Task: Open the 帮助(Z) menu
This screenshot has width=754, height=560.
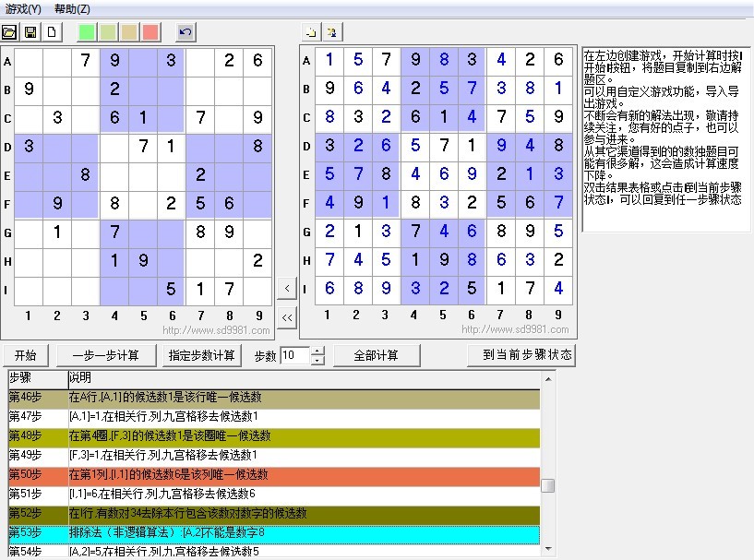Action: click(x=72, y=7)
